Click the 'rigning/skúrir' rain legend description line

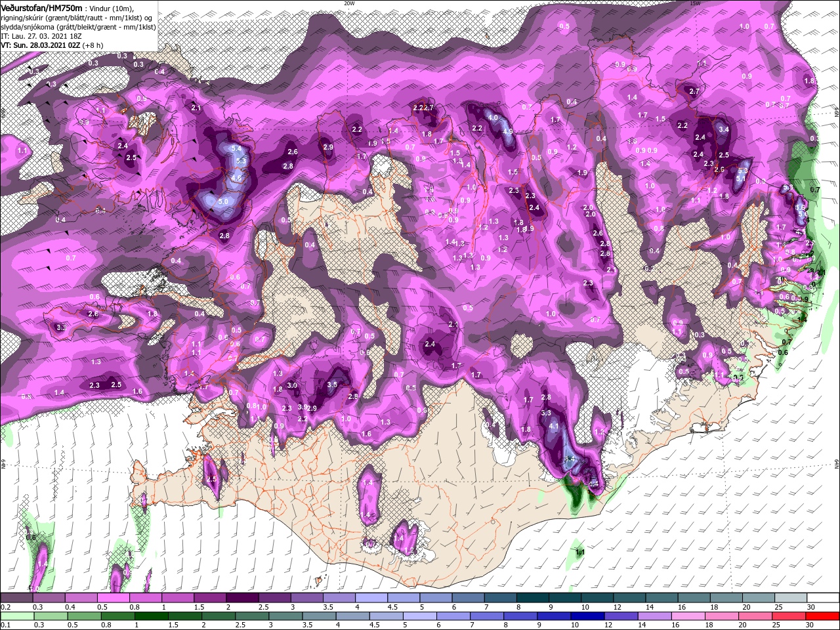point(77,18)
